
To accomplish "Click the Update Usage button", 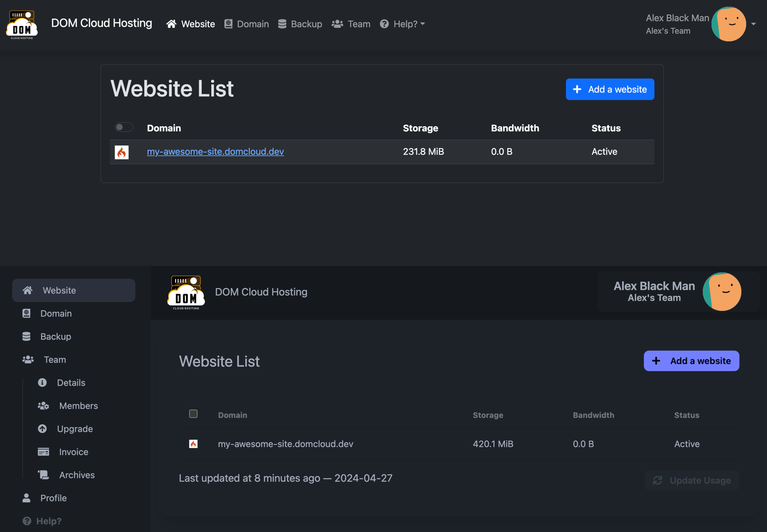I will pyautogui.click(x=691, y=480).
